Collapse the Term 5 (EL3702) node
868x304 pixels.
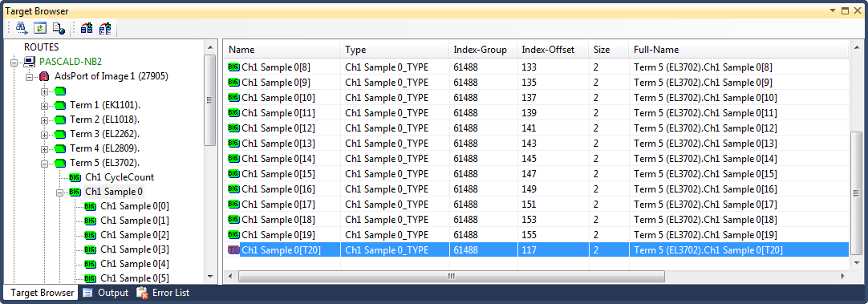coord(44,164)
